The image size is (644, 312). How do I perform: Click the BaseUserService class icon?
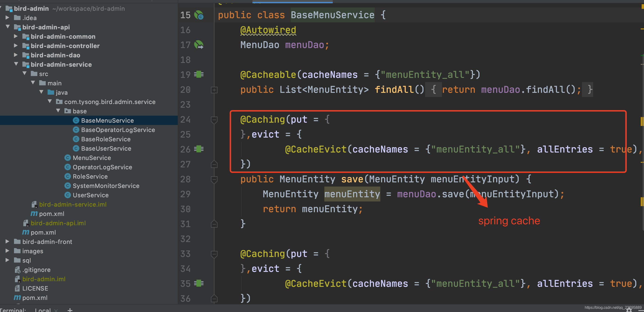[x=76, y=148]
